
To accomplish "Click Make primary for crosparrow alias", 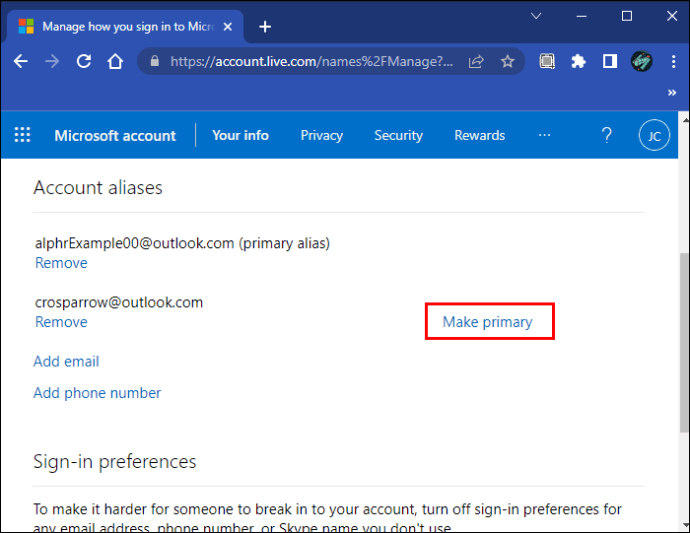I will point(488,322).
